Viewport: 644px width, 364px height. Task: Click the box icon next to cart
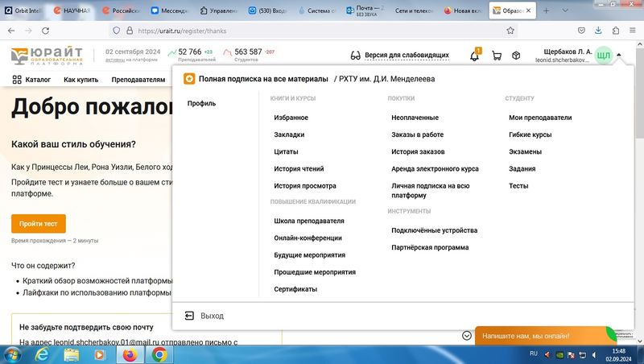(516, 56)
